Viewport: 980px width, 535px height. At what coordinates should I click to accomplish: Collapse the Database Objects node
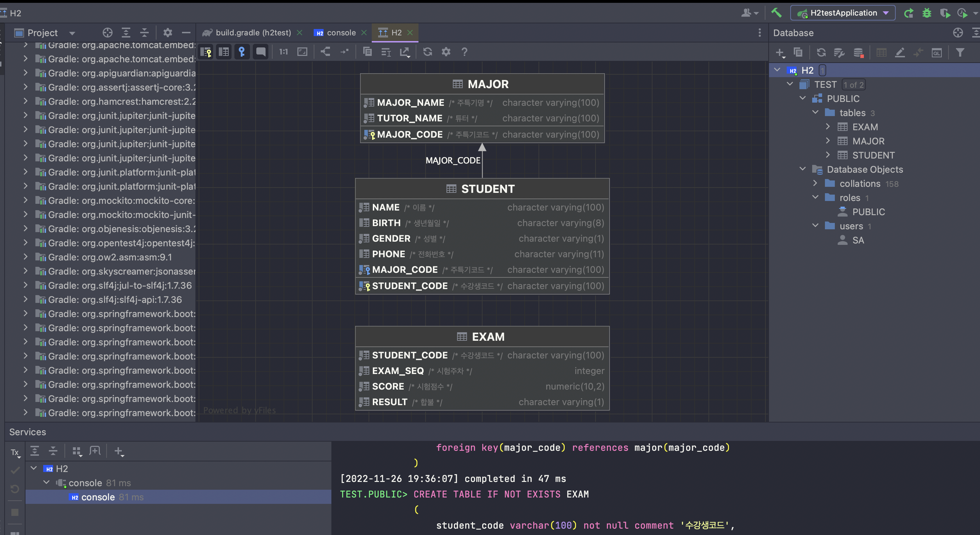tap(802, 169)
